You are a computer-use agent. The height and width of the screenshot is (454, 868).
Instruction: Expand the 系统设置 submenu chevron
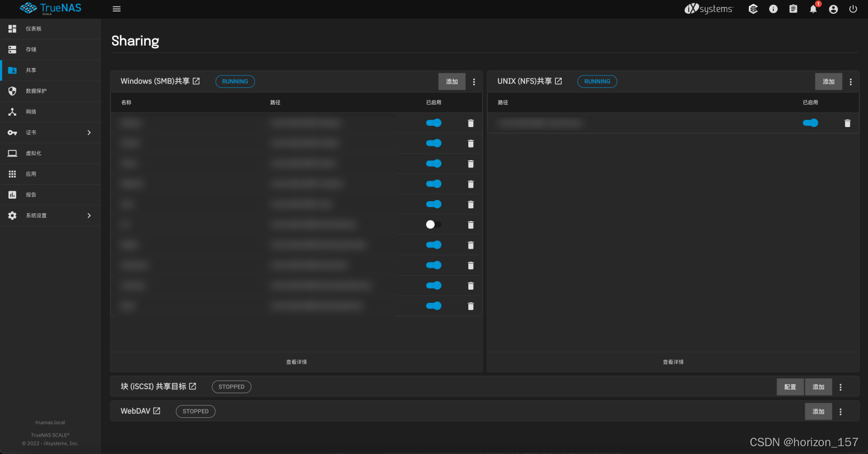tap(89, 216)
